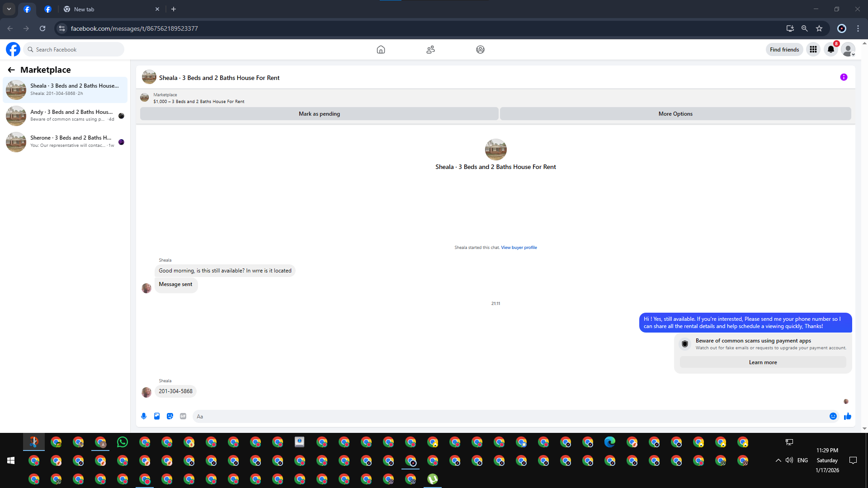This screenshot has height=488, width=868.
Task: Open the Facebook menu grid icon
Action: [813, 50]
